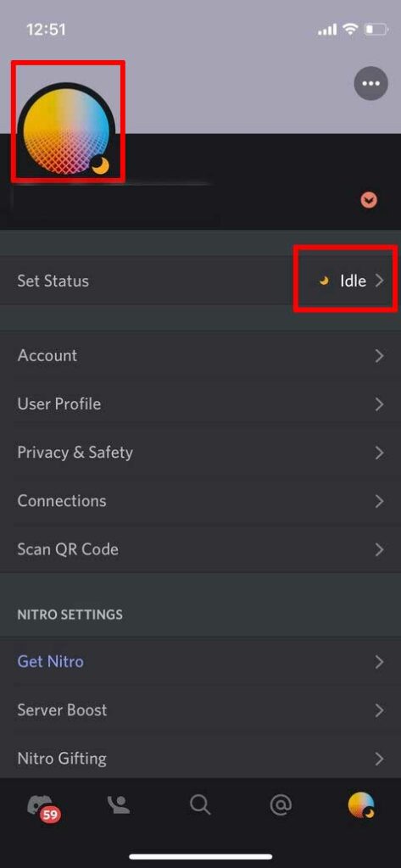Tap the Get Nitro link
This screenshot has height=868, width=401.
pyautogui.click(x=50, y=661)
